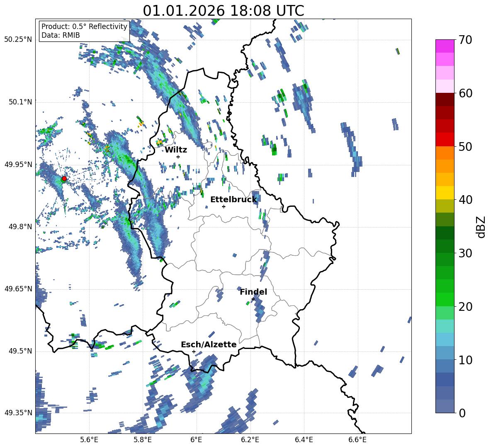Click the dBZ colorbar axis label
491x448 pixels.
(481, 227)
